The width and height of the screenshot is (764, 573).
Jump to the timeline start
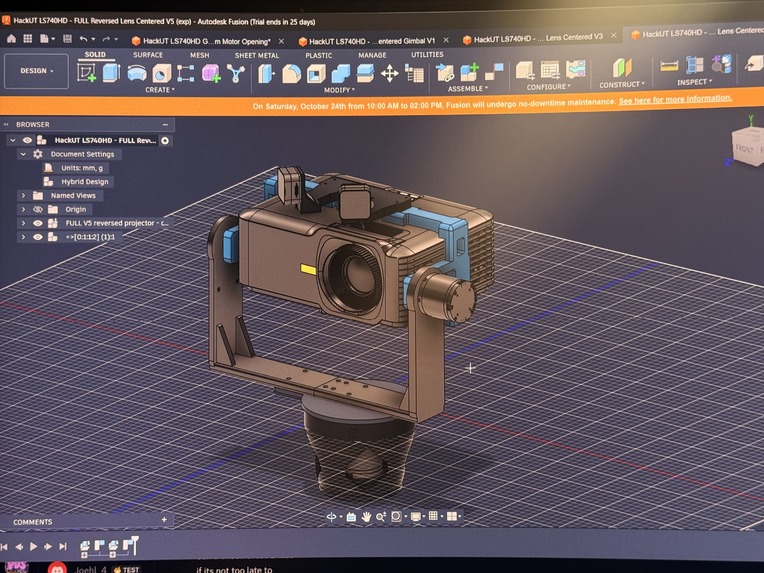(4, 547)
